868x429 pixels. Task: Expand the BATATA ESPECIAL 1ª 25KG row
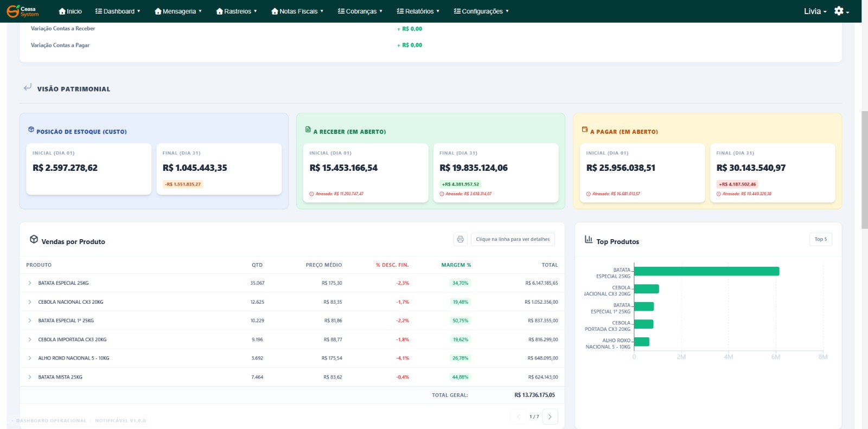click(29, 321)
